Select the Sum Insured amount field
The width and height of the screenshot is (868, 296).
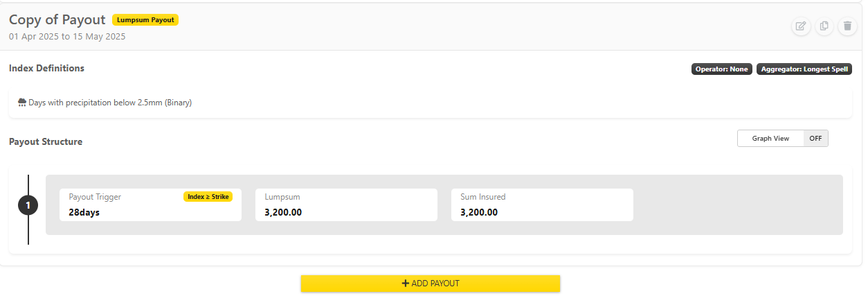(542, 205)
